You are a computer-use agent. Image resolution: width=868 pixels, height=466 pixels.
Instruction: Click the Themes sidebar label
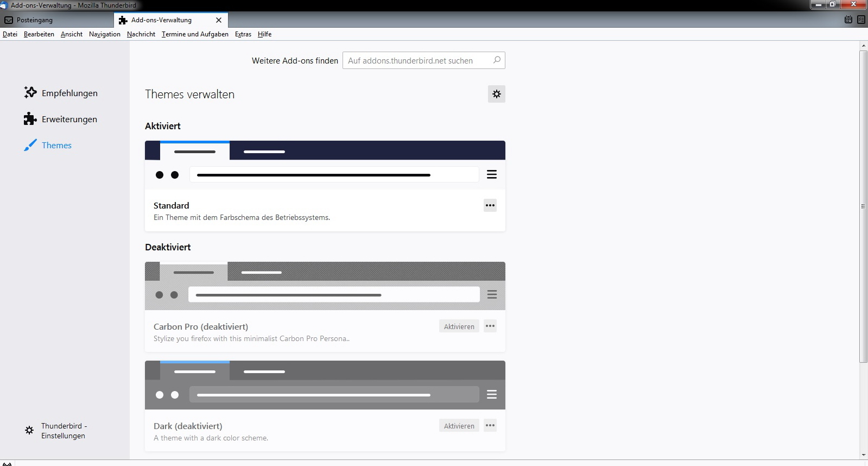click(x=56, y=145)
